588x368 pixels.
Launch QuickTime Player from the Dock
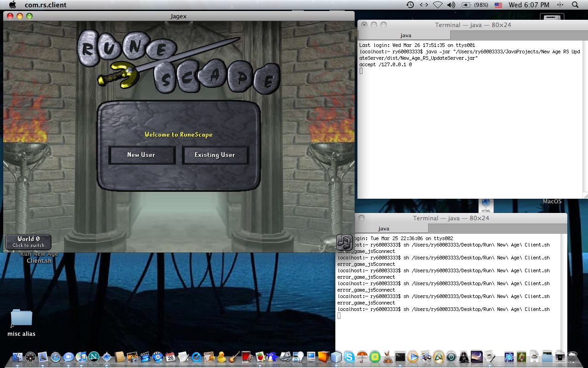click(196, 357)
